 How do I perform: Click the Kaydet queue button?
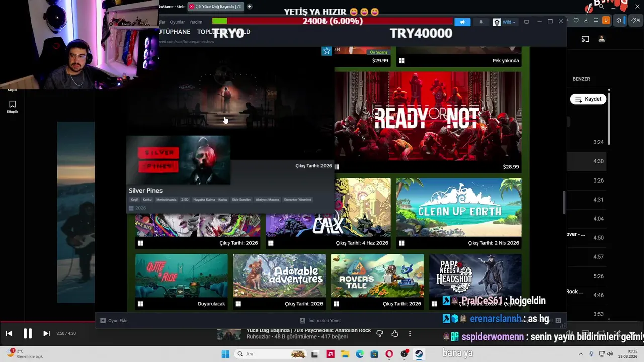click(588, 99)
